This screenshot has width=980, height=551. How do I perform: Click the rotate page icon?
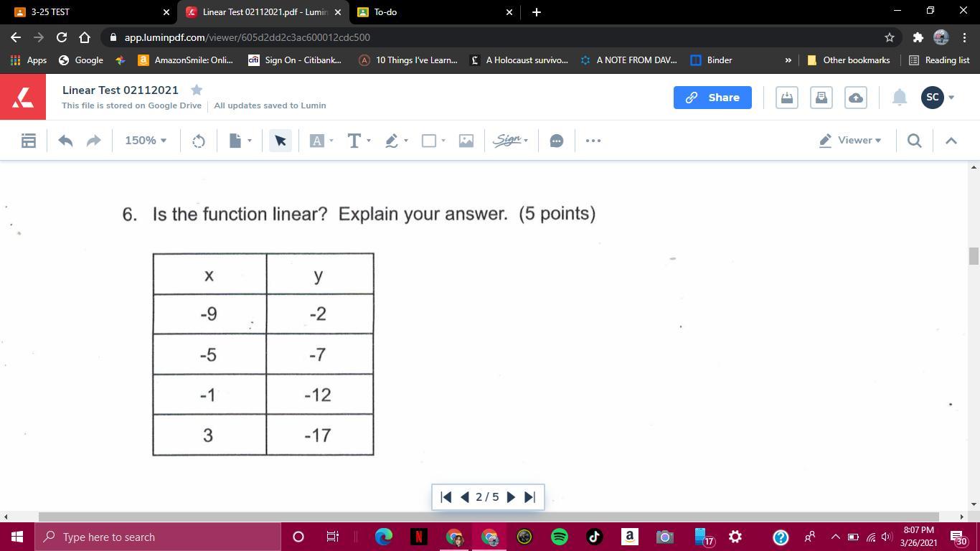[198, 140]
